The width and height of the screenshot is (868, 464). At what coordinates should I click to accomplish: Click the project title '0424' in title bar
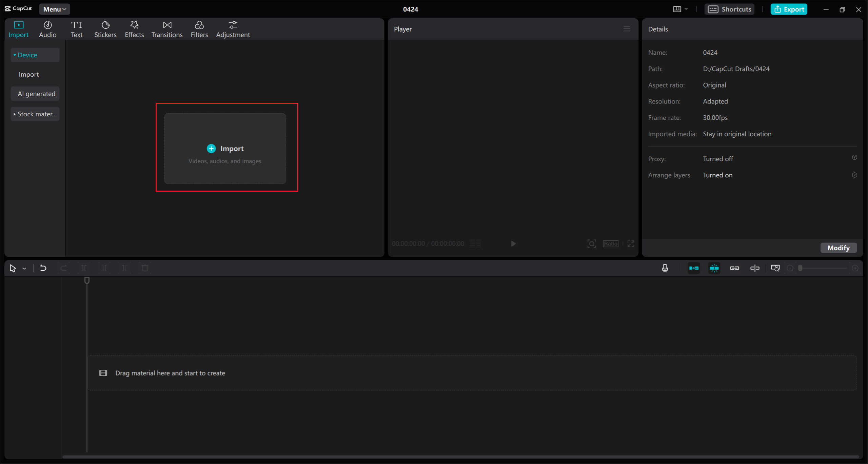[410, 9]
